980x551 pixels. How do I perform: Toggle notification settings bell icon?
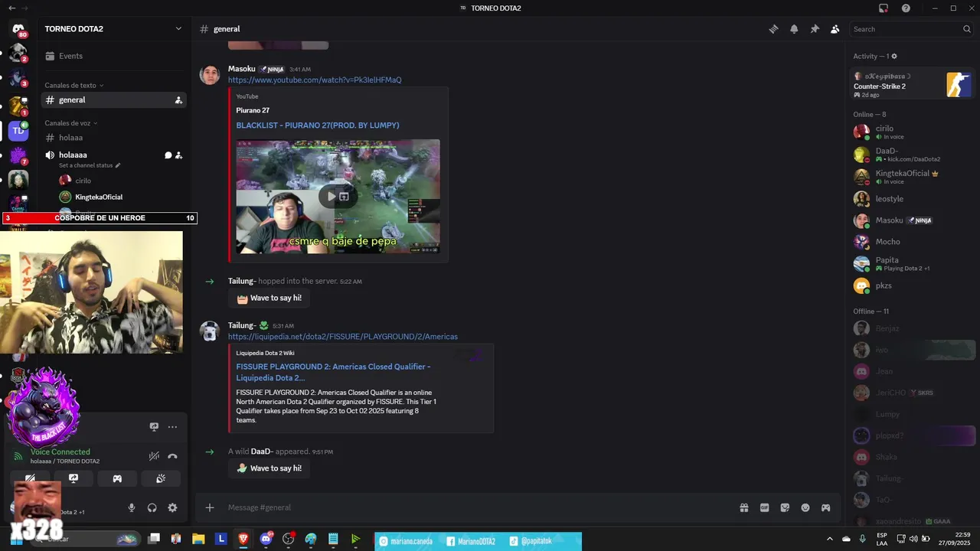tap(794, 29)
